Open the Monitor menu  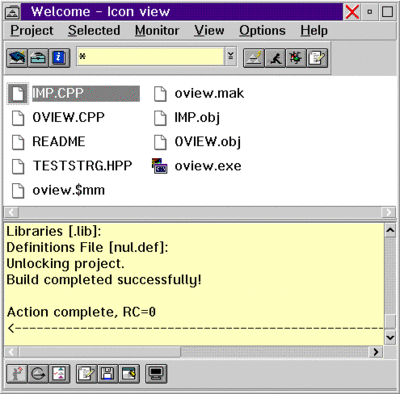(157, 30)
